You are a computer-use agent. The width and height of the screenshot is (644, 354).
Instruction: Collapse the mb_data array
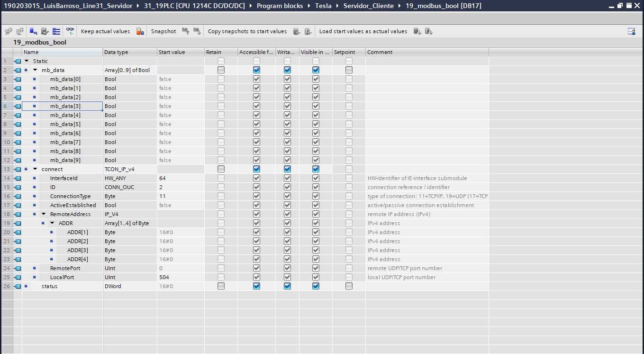click(35, 70)
